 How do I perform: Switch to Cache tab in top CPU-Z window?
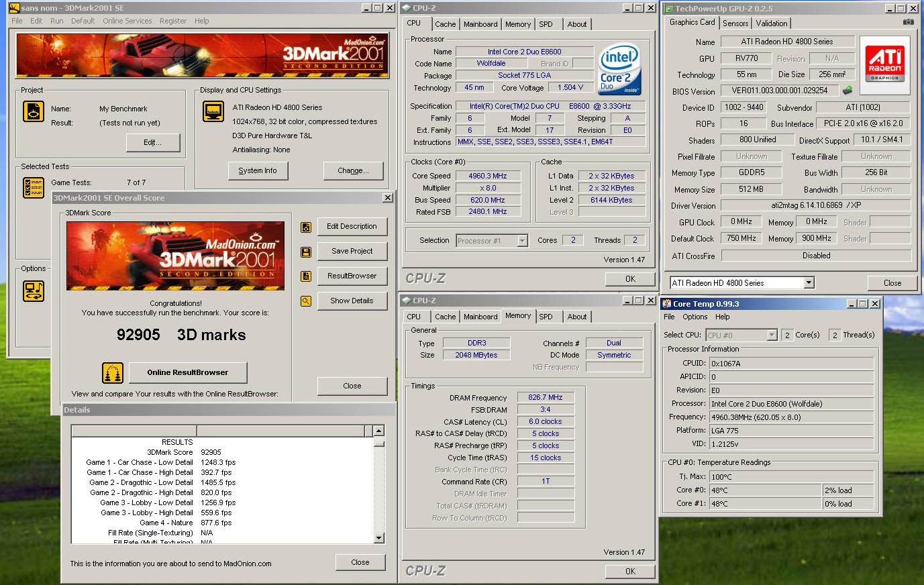coord(445,24)
